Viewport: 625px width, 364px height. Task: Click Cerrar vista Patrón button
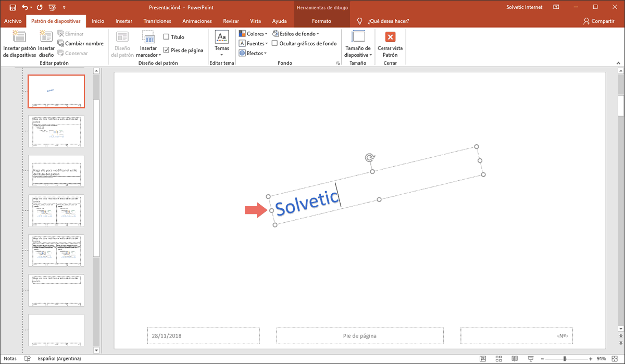click(x=390, y=44)
